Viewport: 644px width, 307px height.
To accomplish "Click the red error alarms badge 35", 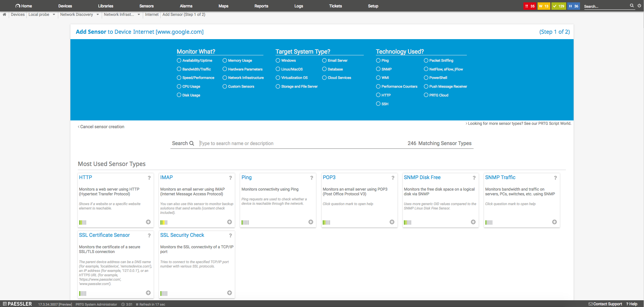I will pyautogui.click(x=530, y=6).
